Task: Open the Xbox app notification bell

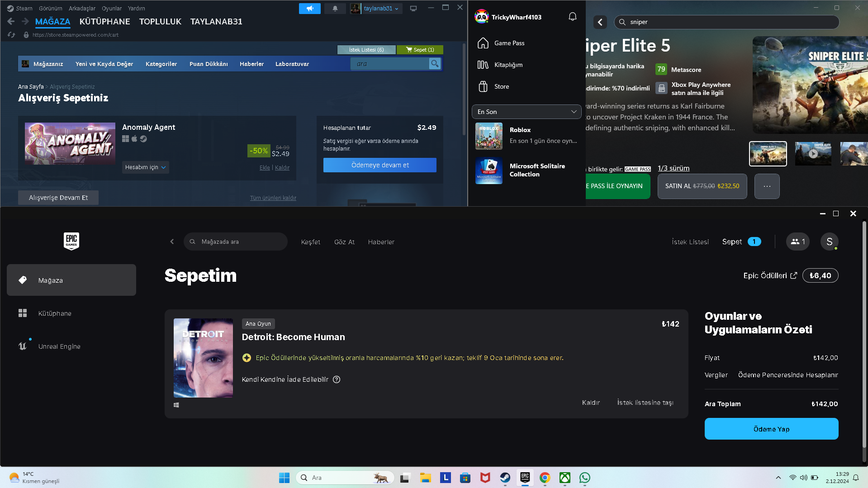Action: tap(573, 17)
